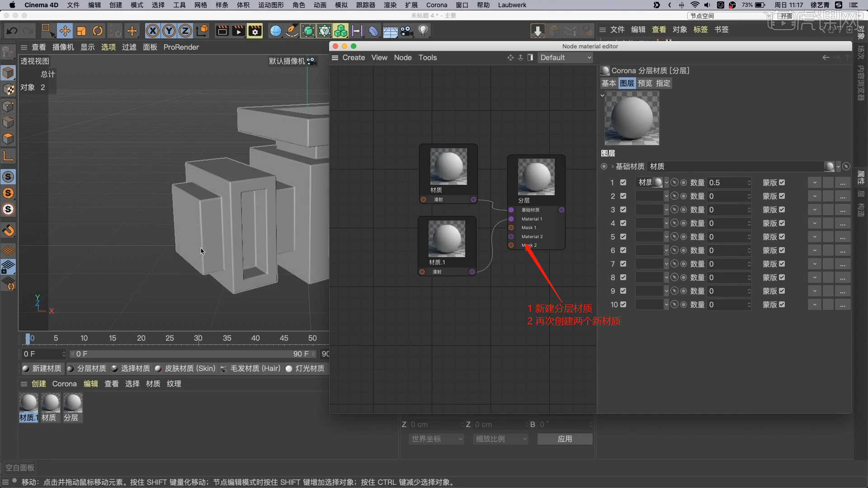Click frame 25 on the timeline ruler
The width and height of the screenshot is (868, 488).
tap(170, 338)
